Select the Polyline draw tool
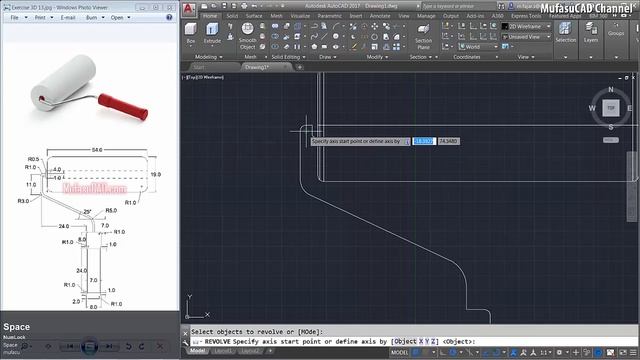Image resolution: width=640 pixels, height=360 pixels. (314, 26)
